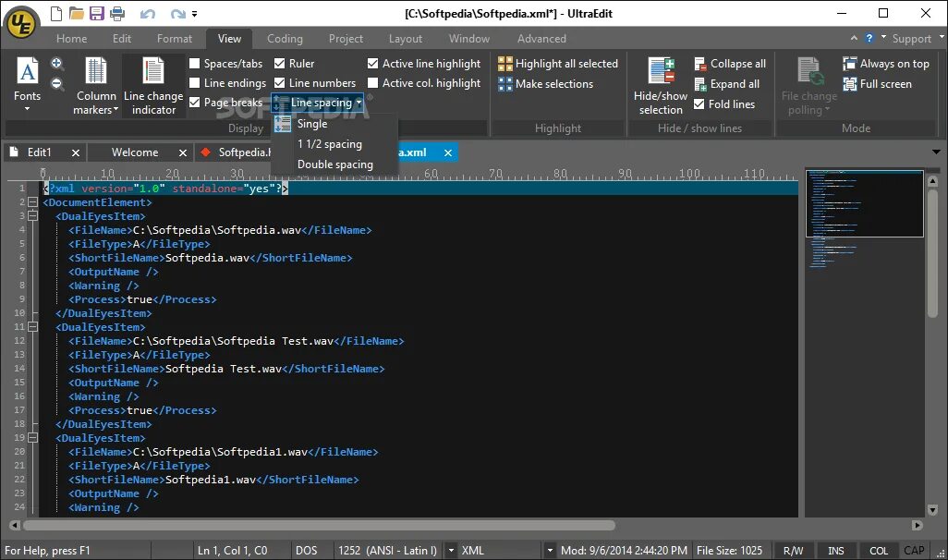948x560 pixels.
Task: Open File change polling options
Action: (x=808, y=83)
